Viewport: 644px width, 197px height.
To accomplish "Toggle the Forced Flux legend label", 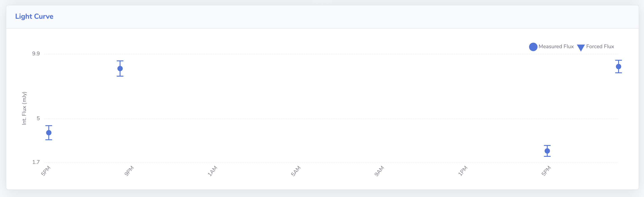I will pos(600,46).
